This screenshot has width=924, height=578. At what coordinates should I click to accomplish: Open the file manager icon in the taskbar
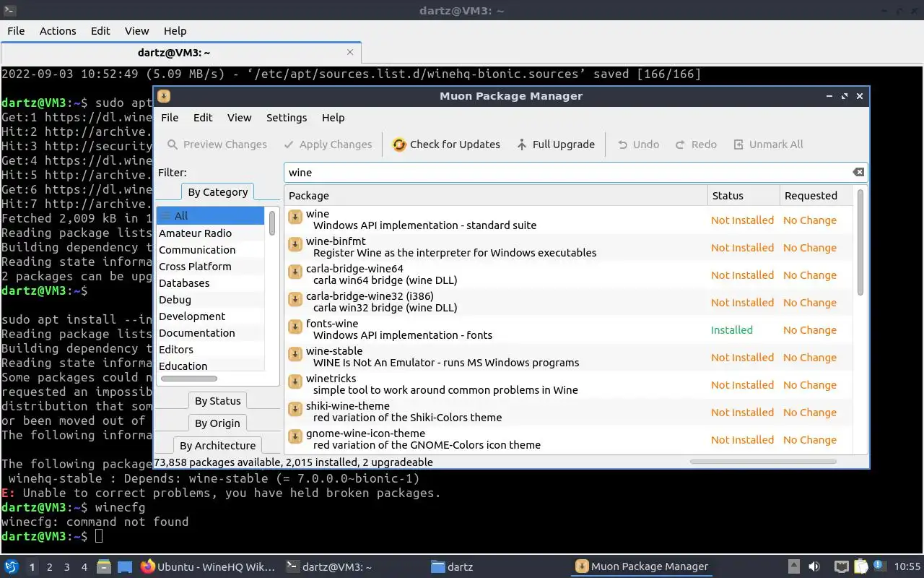[103, 567]
